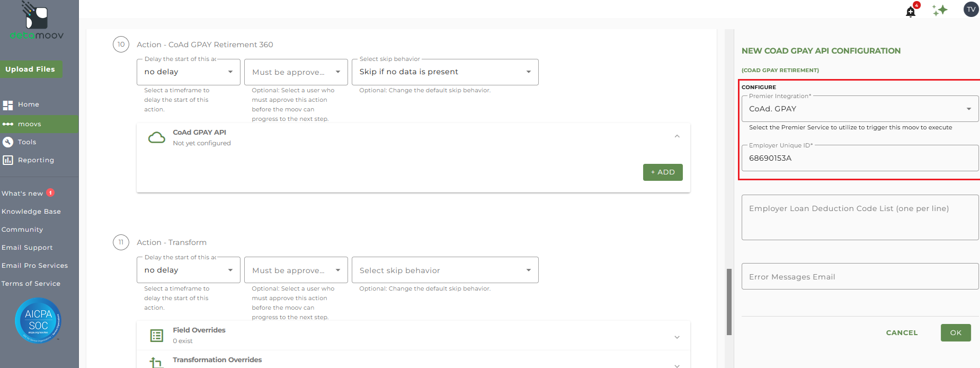This screenshot has width=980, height=368.
Task: Open Community link
Action: [x=22, y=230]
